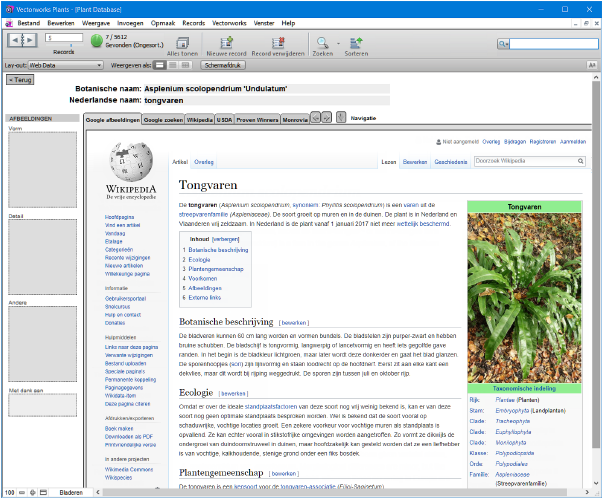This screenshot has height=500, width=603.
Task: Click the Schermafdruk button
Action: click(223, 65)
